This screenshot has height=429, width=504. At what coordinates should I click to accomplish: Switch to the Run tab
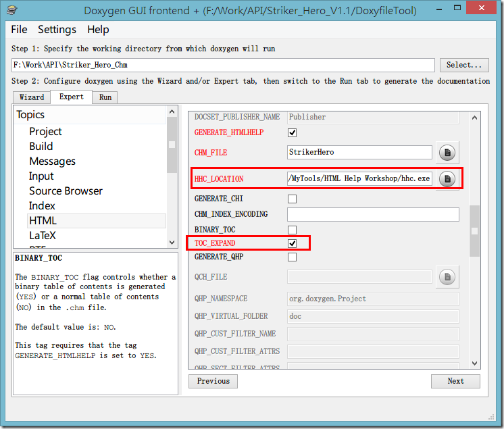point(105,97)
